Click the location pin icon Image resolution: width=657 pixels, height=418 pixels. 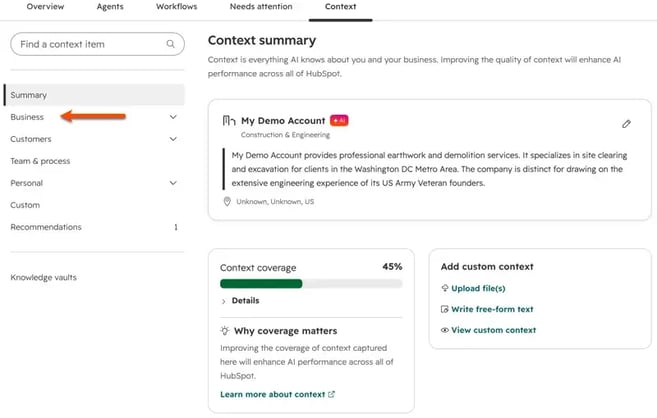pos(227,201)
